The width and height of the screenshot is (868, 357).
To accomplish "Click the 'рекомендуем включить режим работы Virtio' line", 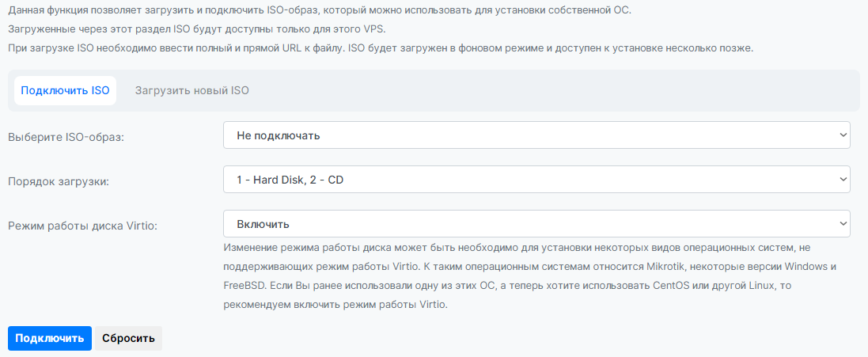I will [335, 304].
